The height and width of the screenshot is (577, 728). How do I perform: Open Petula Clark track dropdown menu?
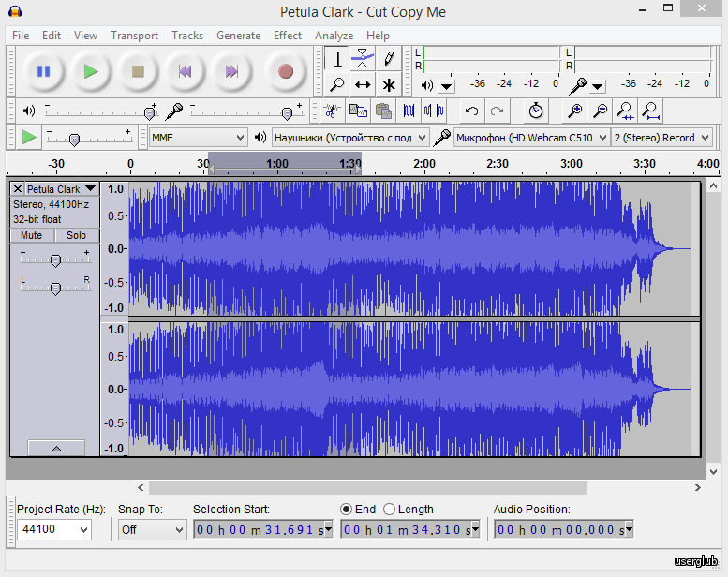tap(91, 189)
